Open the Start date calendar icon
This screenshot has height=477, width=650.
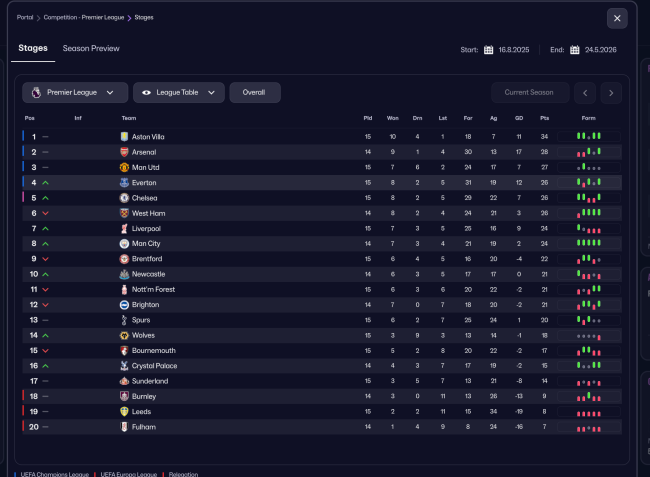pyautogui.click(x=489, y=49)
